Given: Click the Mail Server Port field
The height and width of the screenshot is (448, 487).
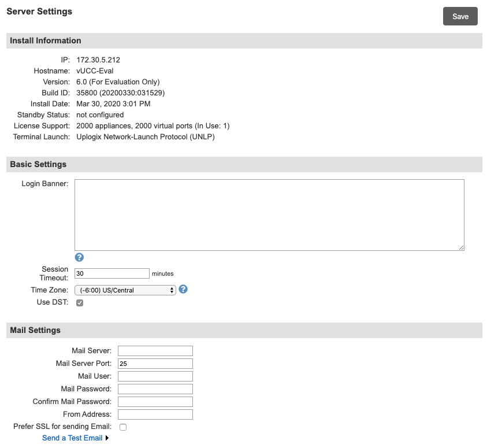Looking at the screenshot, I should (155, 364).
